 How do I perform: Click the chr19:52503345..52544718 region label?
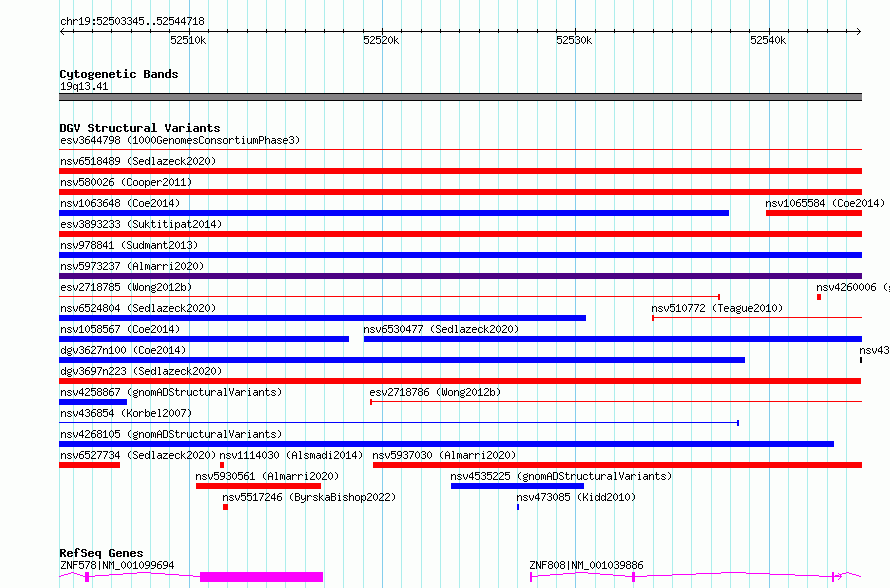132,21
